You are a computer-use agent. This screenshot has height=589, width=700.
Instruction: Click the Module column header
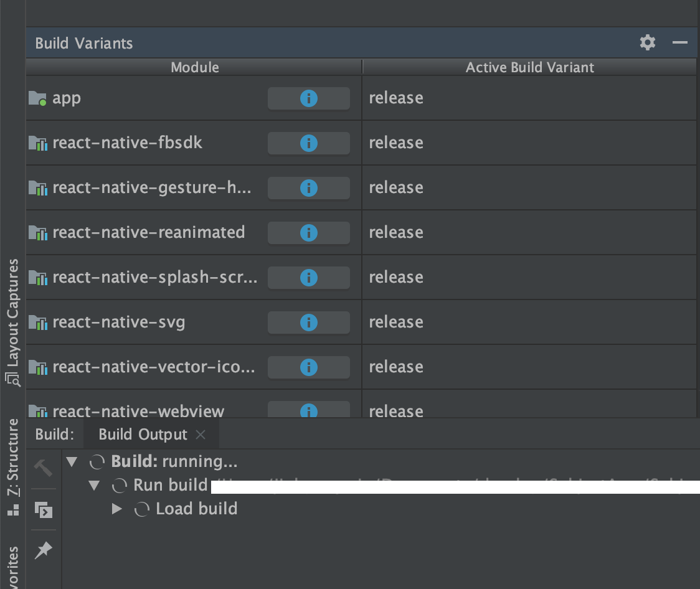194,67
